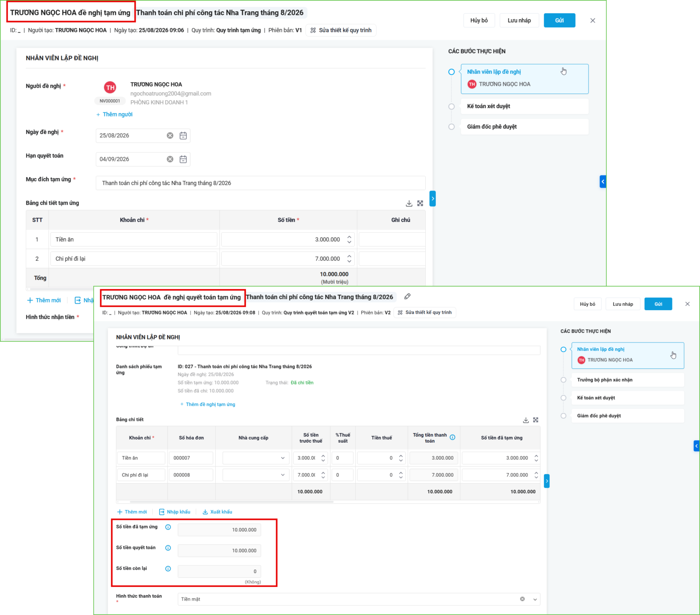Expand right panel arrow beside advance table
This screenshot has height=615, width=700.
433,199
